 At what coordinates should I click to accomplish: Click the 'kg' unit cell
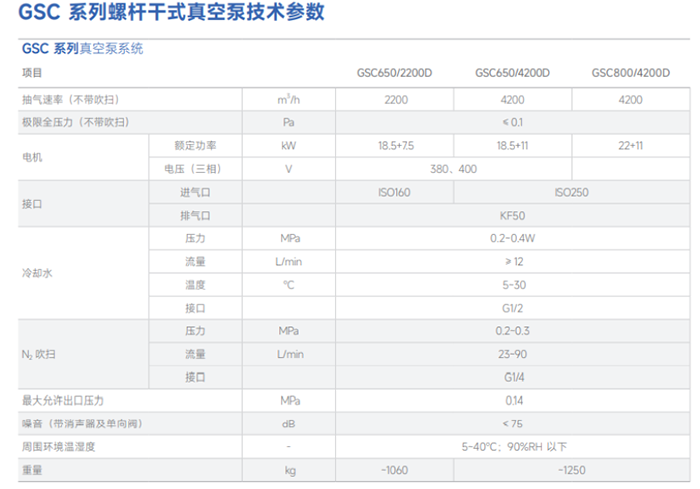pyautogui.click(x=290, y=470)
